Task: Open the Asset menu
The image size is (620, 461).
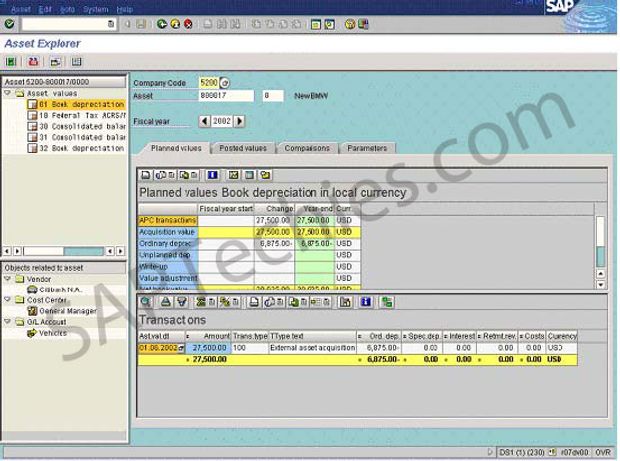Action: pos(21,9)
